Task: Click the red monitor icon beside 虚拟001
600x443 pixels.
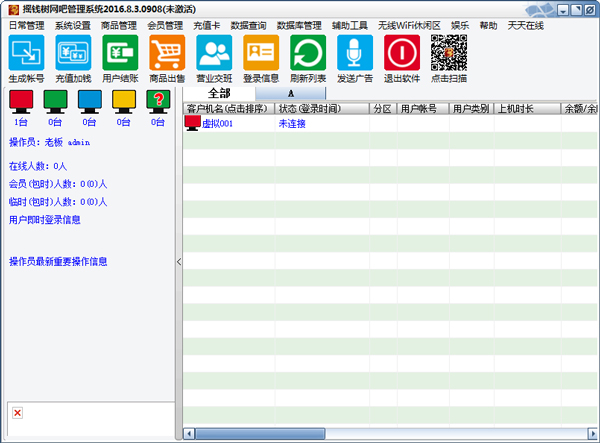Action: point(192,123)
